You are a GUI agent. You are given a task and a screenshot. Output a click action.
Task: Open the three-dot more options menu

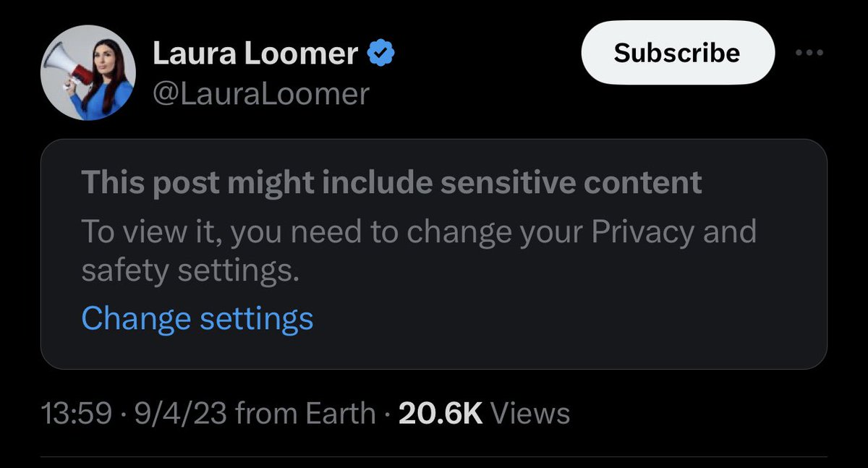pos(809,54)
